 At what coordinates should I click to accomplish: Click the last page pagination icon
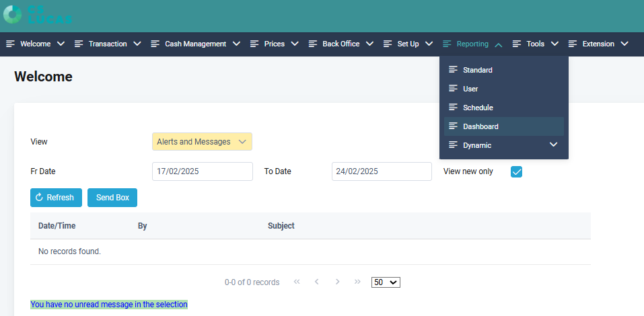coord(357,282)
